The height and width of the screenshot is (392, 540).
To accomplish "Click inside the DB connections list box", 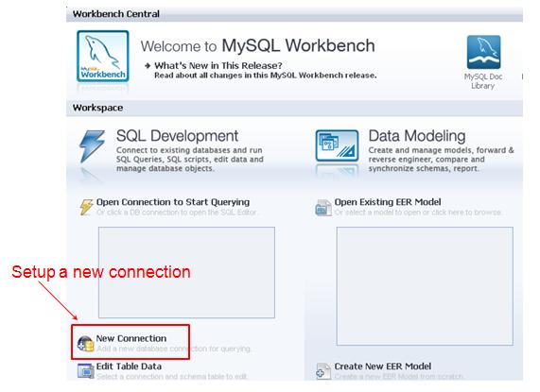I will pyautogui.click(x=186, y=272).
